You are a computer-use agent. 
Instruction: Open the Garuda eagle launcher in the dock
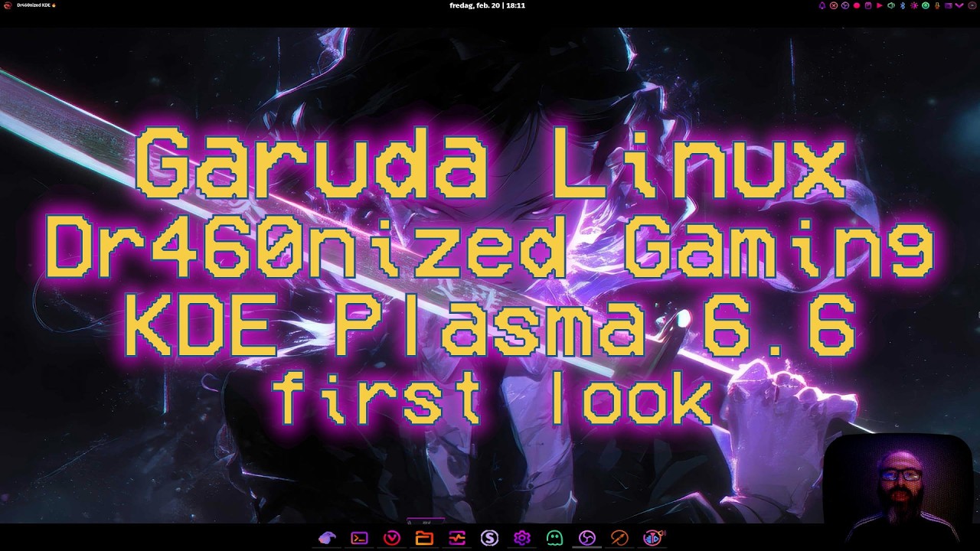pos(328,538)
